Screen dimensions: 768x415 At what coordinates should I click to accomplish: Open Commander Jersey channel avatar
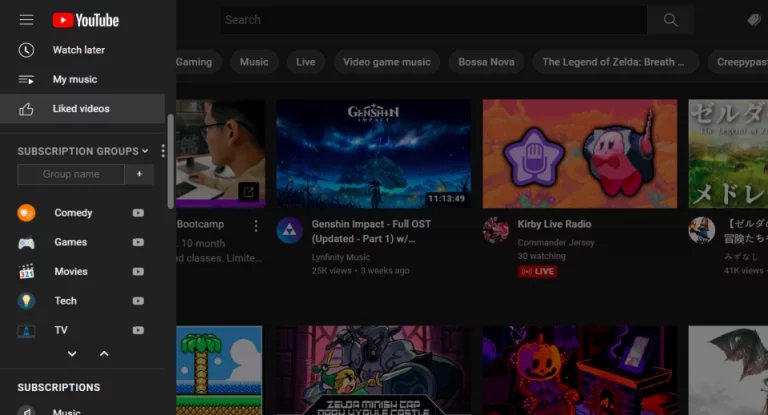pos(496,230)
